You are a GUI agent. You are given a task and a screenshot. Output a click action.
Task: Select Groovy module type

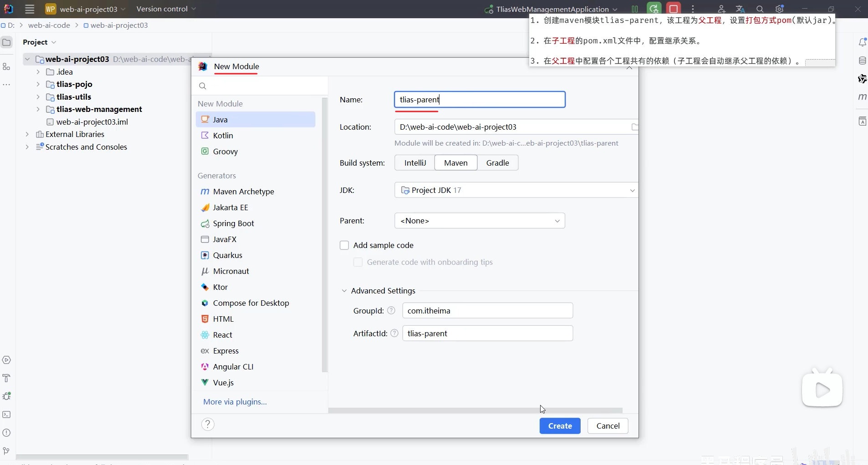255,152
